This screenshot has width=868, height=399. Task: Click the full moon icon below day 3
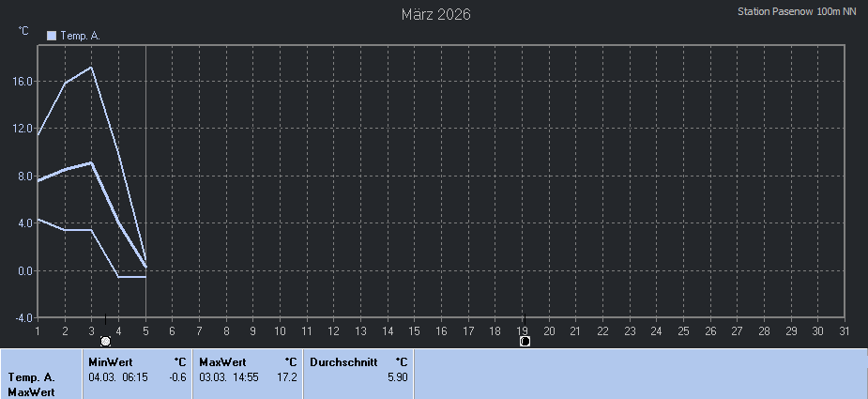[x=105, y=341]
